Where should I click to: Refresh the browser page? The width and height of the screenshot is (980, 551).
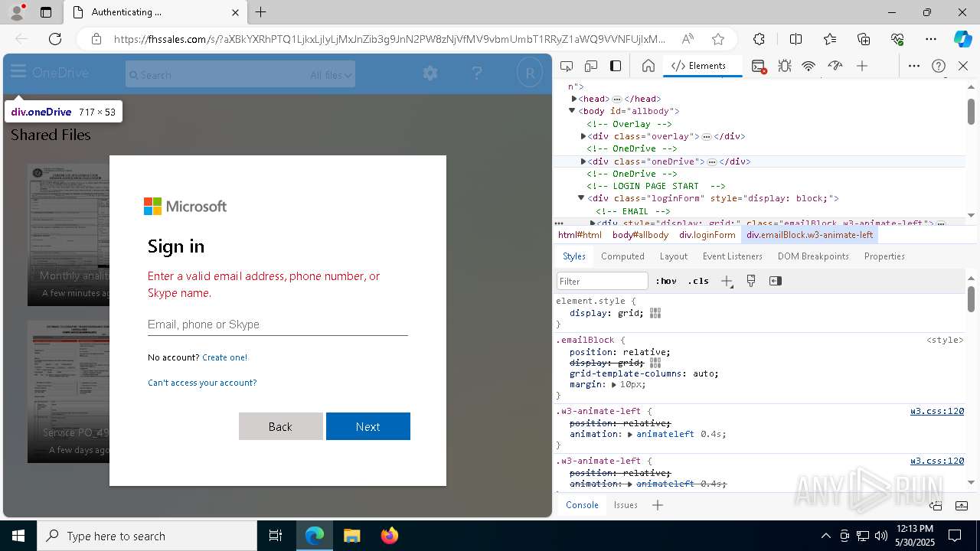(x=55, y=39)
